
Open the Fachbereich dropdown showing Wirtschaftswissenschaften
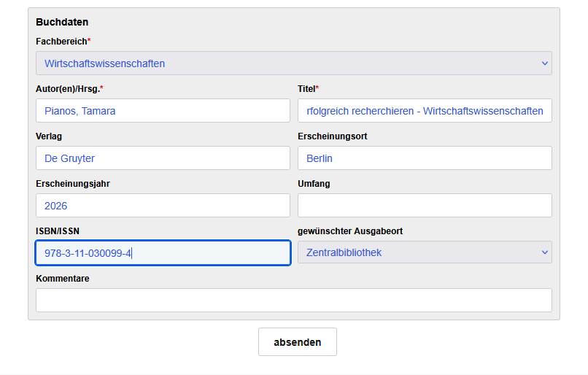click(293, 63)
